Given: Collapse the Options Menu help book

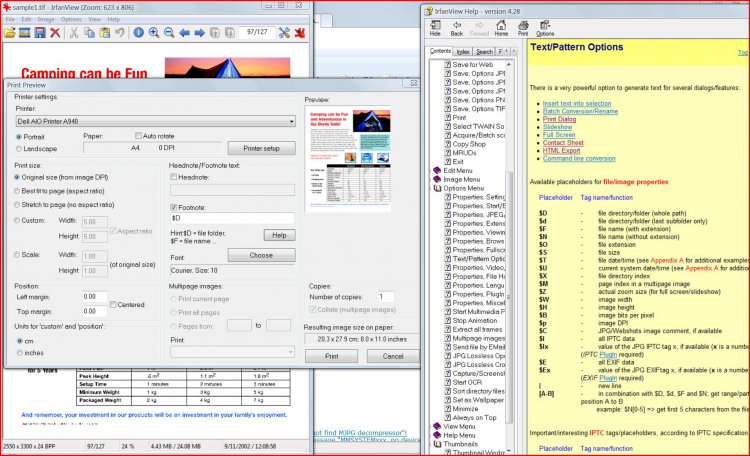Looking at the screenshot, I should pyautogui.click(x=437, y=188).
